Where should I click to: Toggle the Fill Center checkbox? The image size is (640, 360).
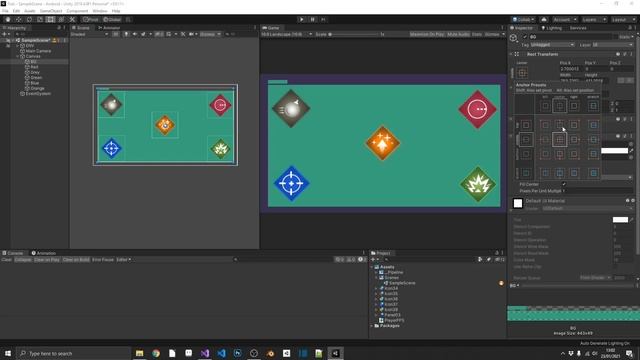tap(564, 184)
